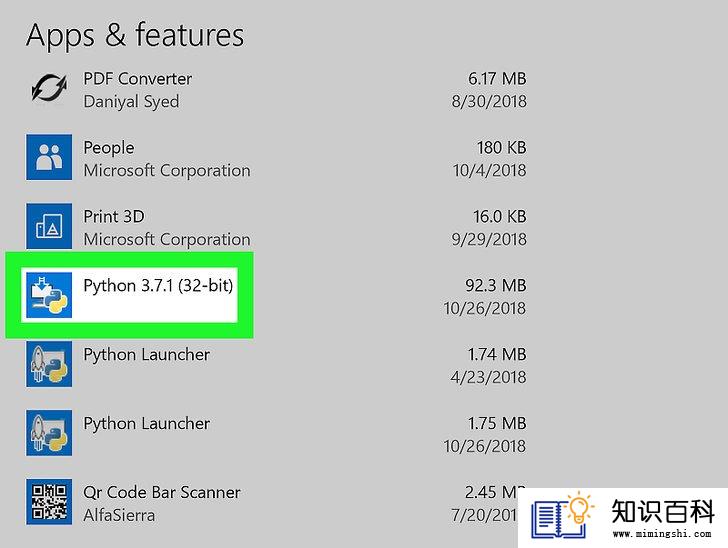Open the www.mimingshi.com watermark link
The width and height of the screenshot is (728, 548).
coord(662,534)
